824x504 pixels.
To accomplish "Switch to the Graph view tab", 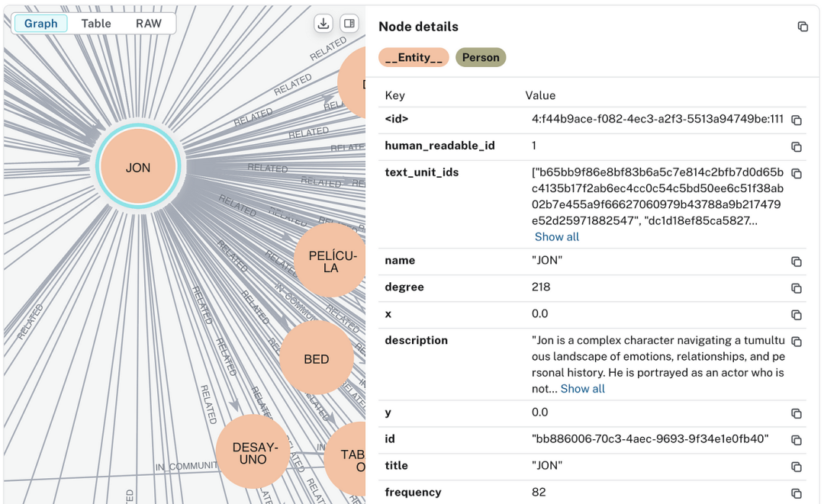I will point(41,24).
